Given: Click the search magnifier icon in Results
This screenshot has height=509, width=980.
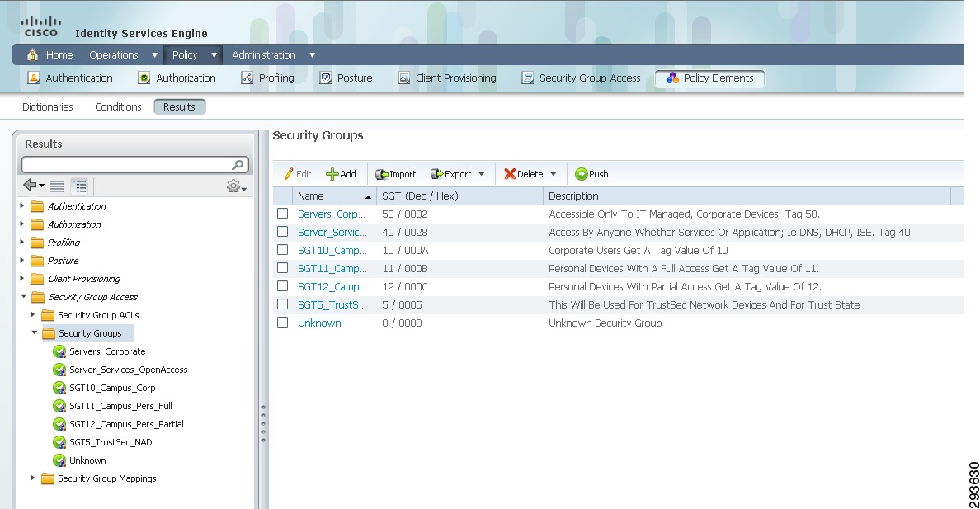Looking at the screenshot, I should coord(238,164).
